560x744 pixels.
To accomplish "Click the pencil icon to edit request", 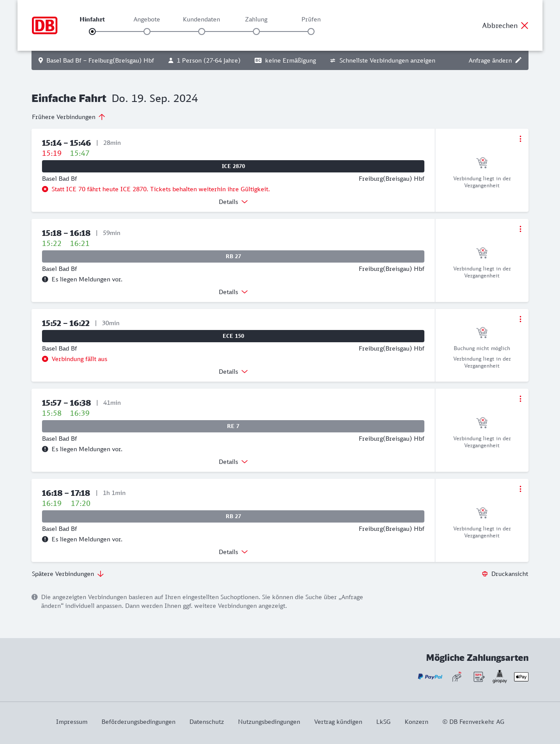I will 518,60.
